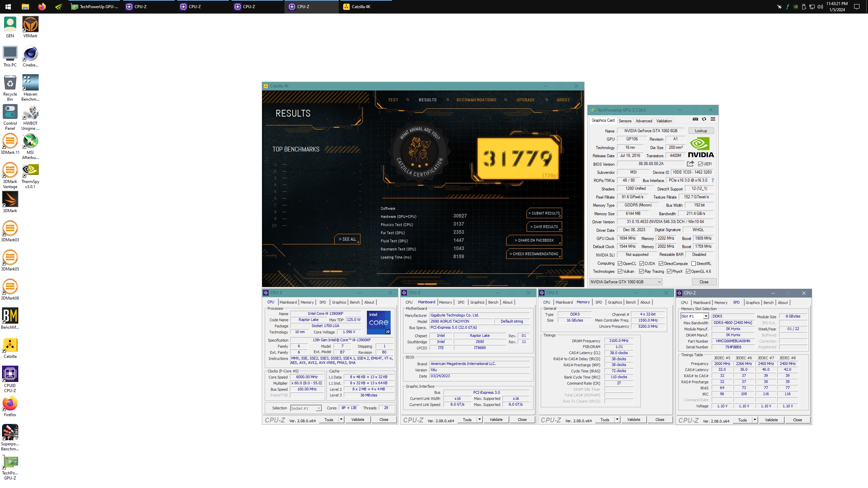Click SUBMIT RESULTS in Catzilla

pyautogui.click(x=544, y=213)
